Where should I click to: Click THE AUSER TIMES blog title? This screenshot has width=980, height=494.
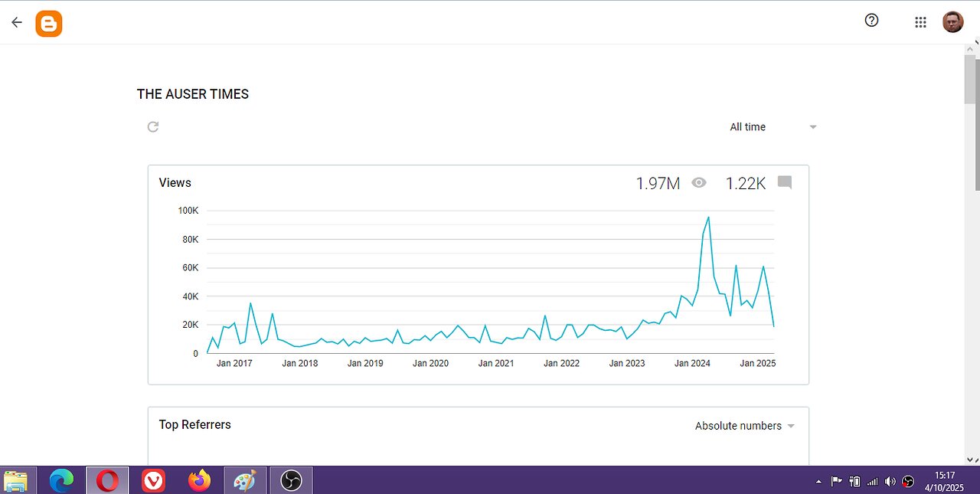point(193,94)
